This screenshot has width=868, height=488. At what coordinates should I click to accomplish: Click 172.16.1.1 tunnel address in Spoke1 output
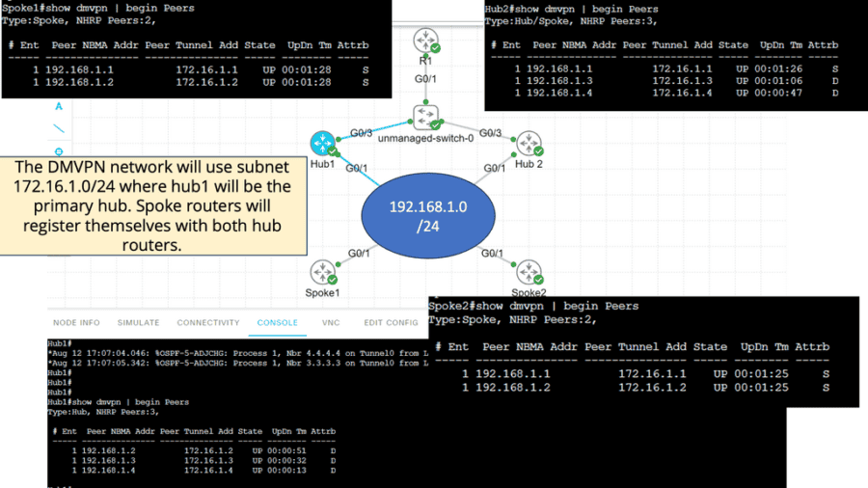pyautogui.click(x=206, y=69)
